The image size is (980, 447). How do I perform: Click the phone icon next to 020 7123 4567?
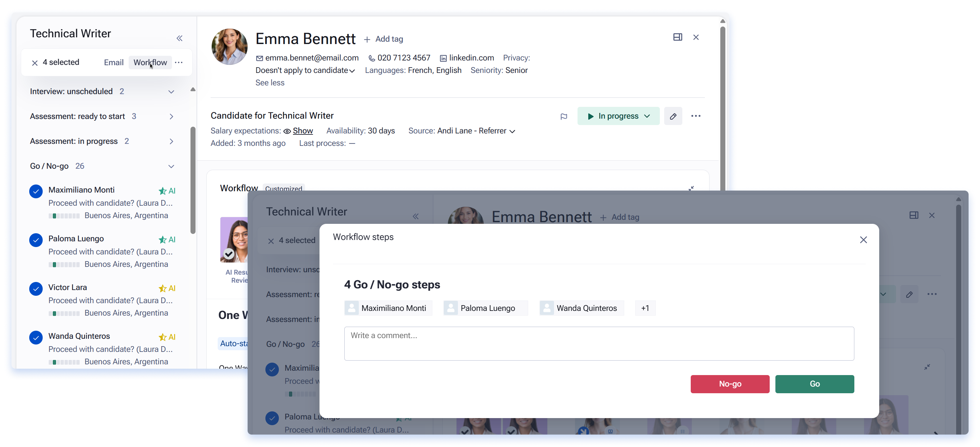coord(372,58)
